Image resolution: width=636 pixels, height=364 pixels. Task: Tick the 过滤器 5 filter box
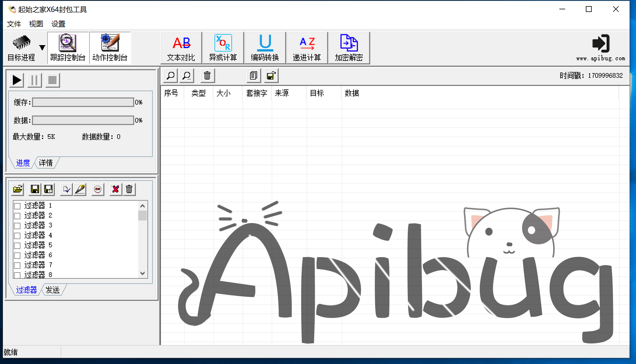point(17,245)
